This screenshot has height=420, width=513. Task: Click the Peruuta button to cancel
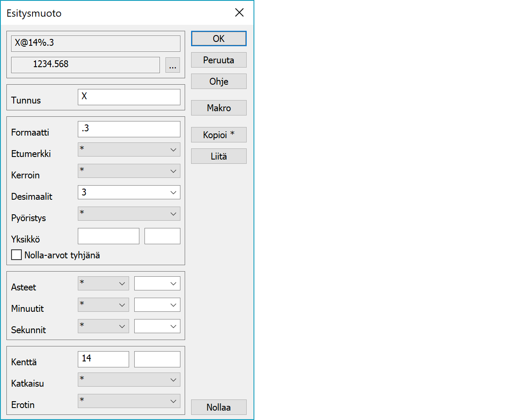[218, 60]
